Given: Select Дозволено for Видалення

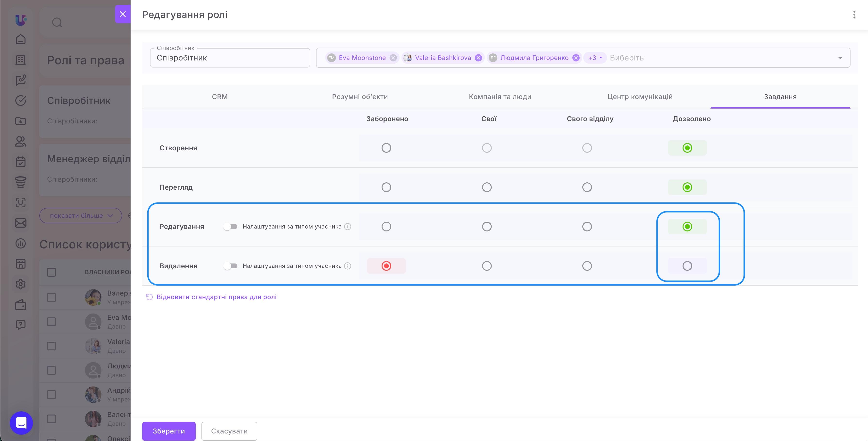Looking at the screenshot, I should click(x=687, y=266).
